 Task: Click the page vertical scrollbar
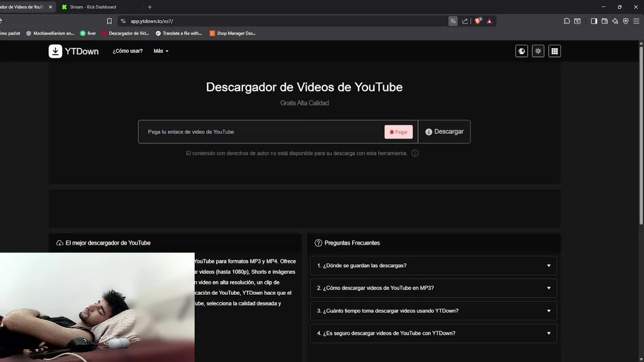[x=641, y=136]
